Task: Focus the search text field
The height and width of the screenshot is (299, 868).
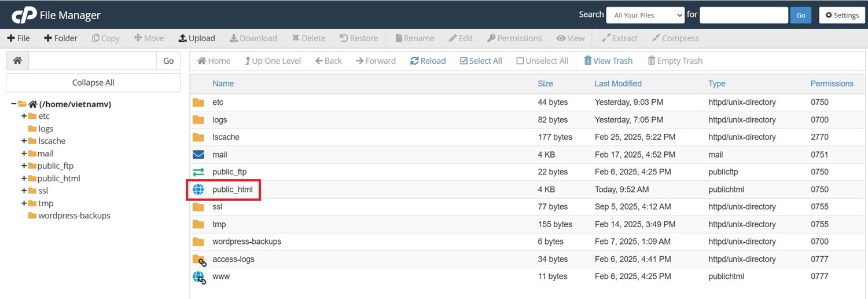Action: [744, 15]
